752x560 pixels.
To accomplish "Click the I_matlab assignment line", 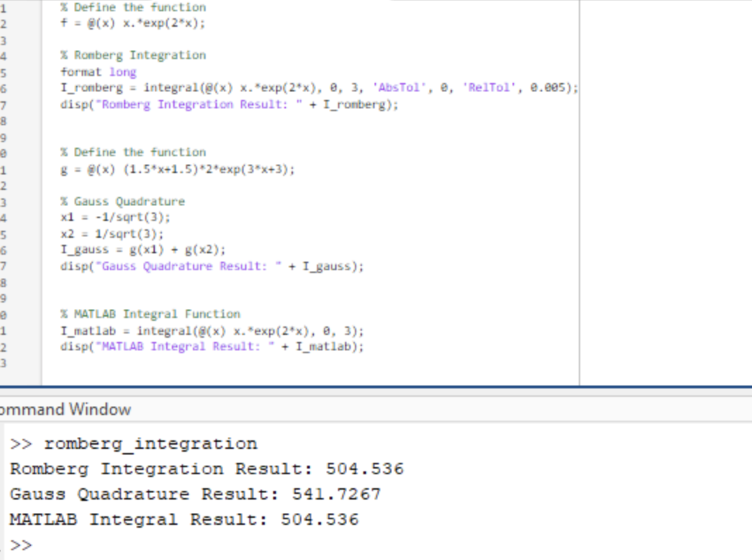I will 211,331.
